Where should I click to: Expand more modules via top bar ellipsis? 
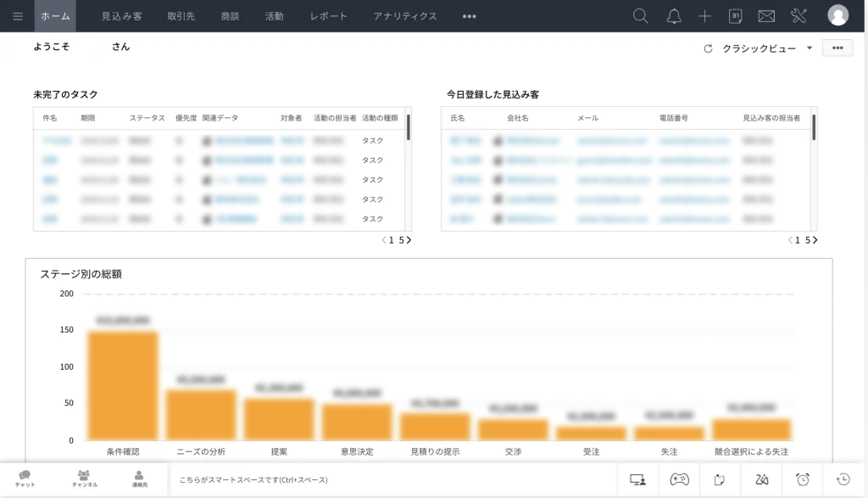point(469,16)
